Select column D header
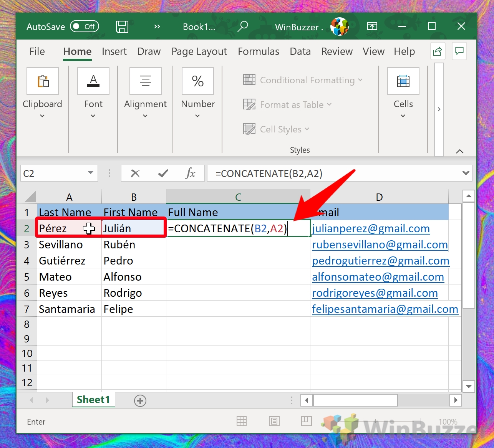The height and width of the screenshot is (448, 494). 379,197
